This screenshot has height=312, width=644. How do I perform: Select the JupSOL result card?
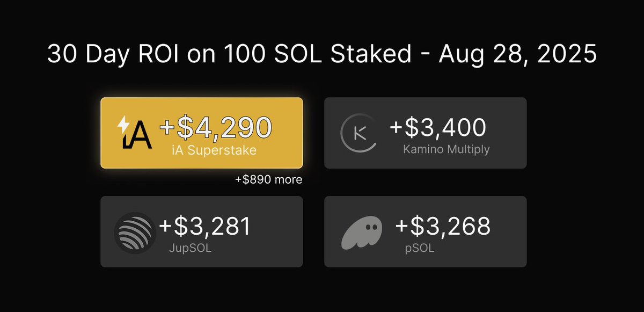pos(202,231)
